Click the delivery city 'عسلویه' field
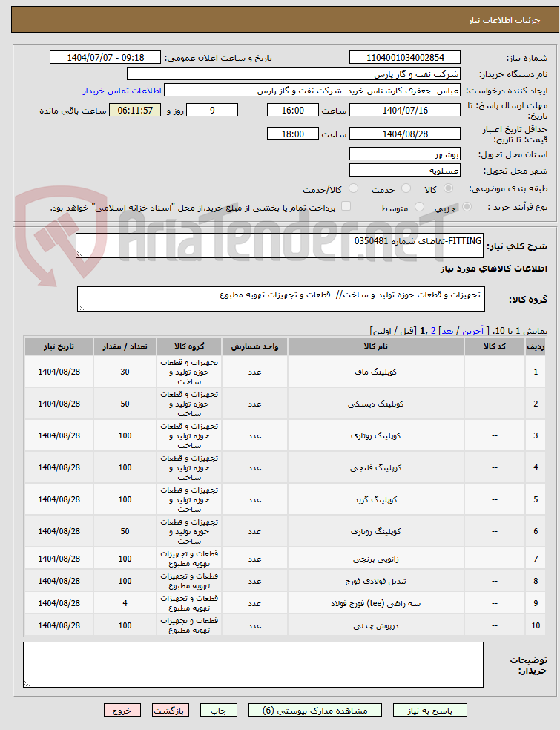This screenshot has height=730, width=560. pyautogui.click(x=405, y=171)
